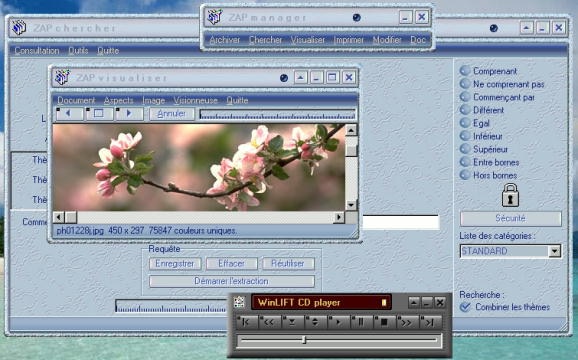Open the Modifier menu in ZAP manager
The height and width of the screenshot is (360, 578).
click(387, 40)
